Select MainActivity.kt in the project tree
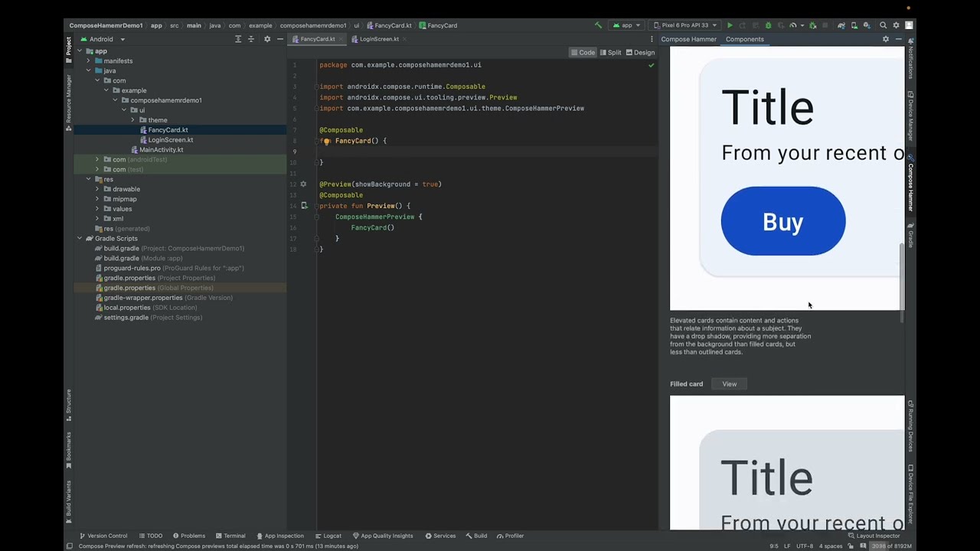Image resolution: width=980 pixels, height=551 pixels. 161,150
